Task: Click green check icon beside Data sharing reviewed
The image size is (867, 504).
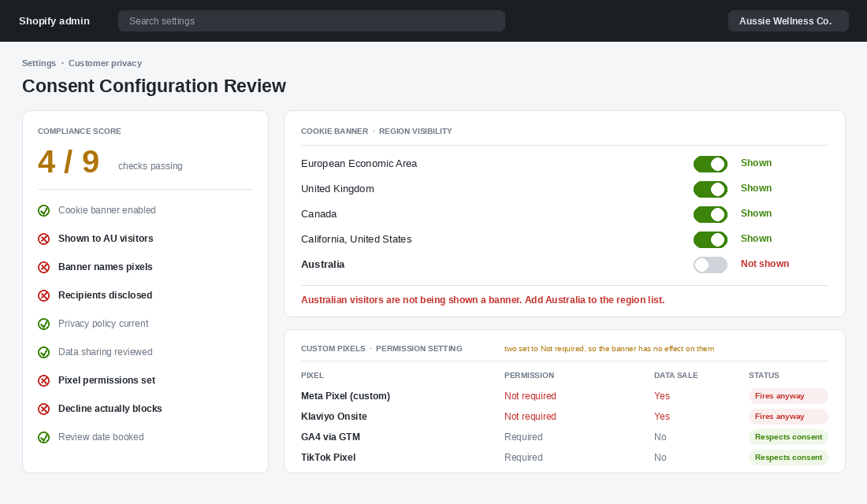Action: pyautogui.click(x=43, y=353)
